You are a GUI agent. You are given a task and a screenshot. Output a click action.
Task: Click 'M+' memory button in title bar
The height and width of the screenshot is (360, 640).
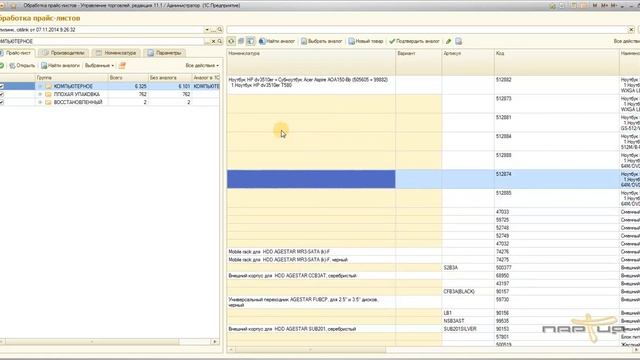(x=604, y=5)
